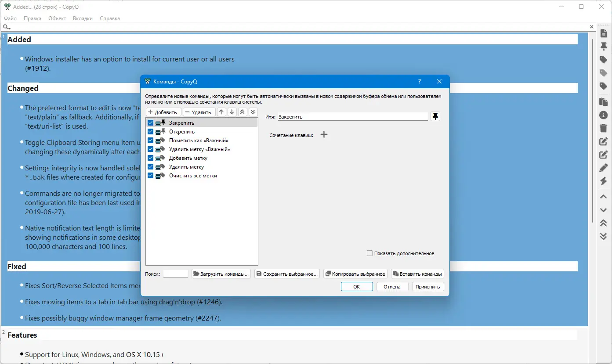This screenshot has width=612, height=364.
Task: Click the pencil icon in the sidebar
Action: (603, 168)
